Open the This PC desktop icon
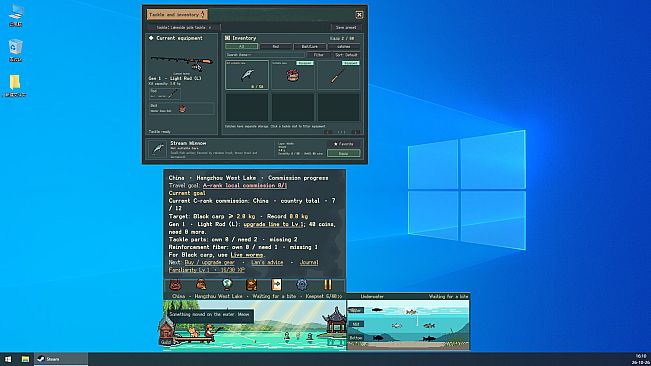The width and height of the screenshot is (651, 366). (15, 15)
